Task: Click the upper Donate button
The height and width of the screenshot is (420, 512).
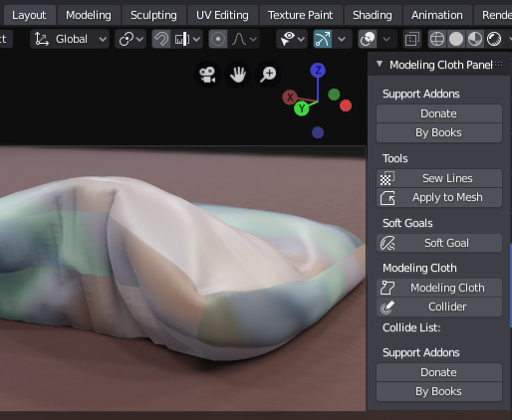Action: 439,113
